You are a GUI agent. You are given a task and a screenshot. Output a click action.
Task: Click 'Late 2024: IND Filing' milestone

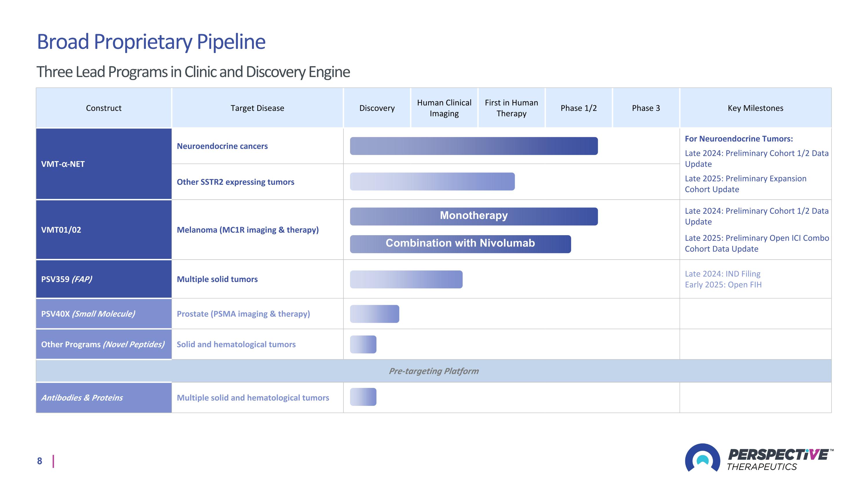[722, 274]
